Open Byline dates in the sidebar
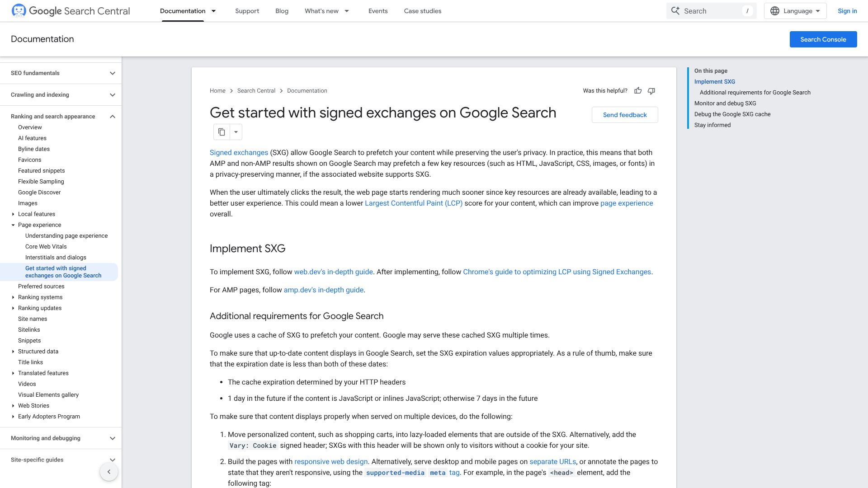The image size is (868, 488). tap(34, 149)
